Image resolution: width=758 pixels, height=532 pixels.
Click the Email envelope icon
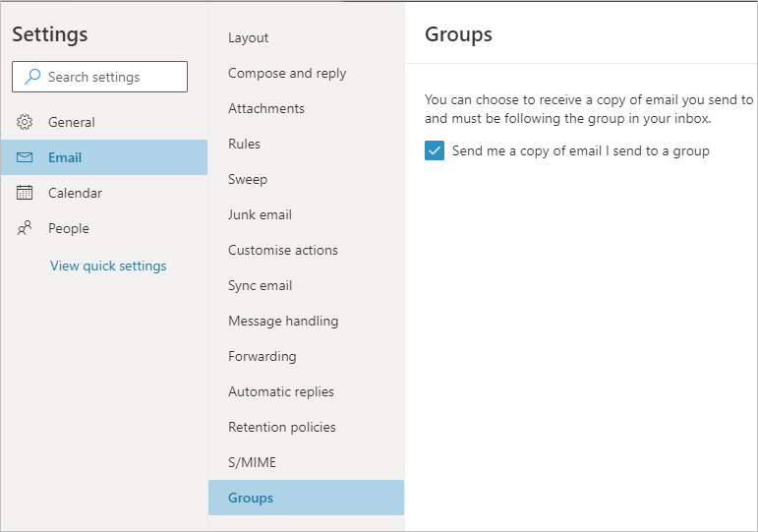pos(26,157)
